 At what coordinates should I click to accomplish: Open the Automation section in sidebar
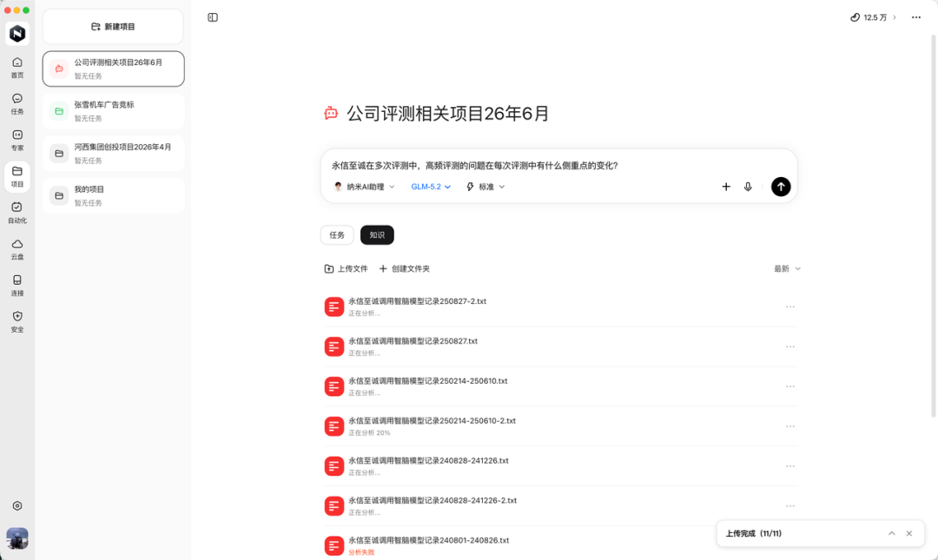click(x=17, y=213)
